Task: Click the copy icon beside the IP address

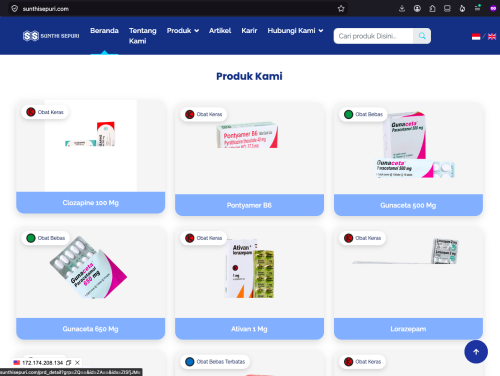Action: 69,363
